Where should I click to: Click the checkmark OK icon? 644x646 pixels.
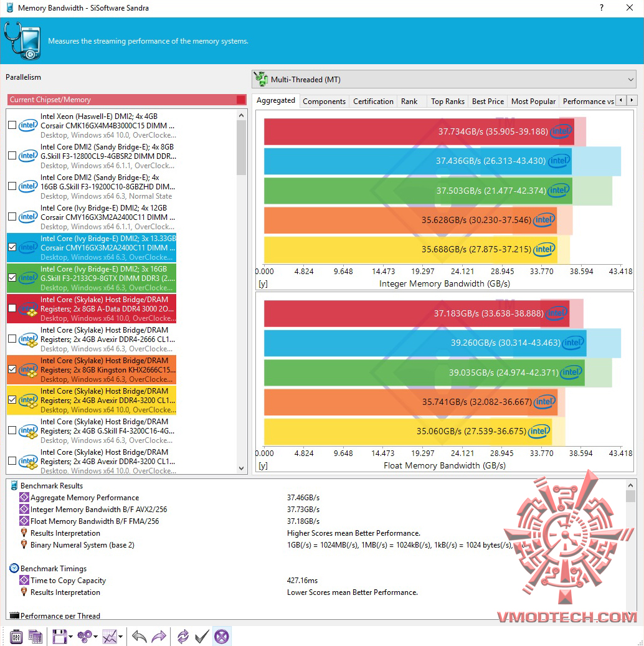(202, 637)
